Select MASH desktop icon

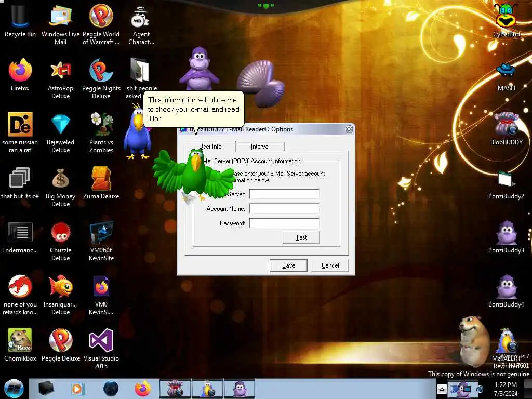click(x=506, y=76)
